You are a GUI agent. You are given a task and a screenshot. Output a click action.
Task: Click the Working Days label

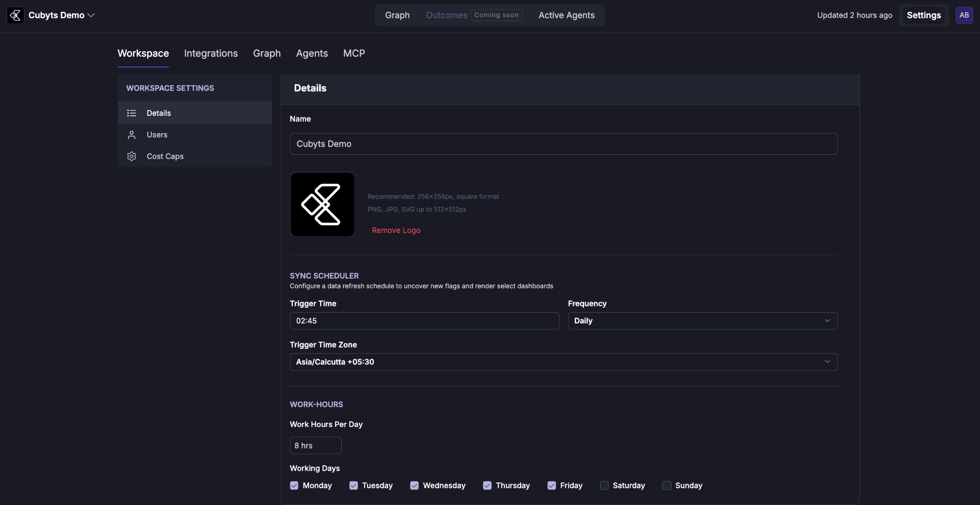point(315,468)
